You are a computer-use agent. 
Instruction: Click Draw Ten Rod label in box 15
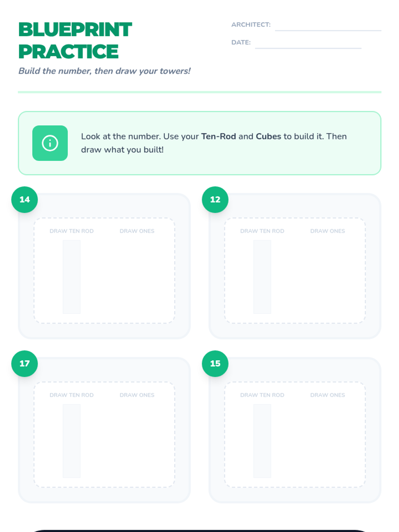click(x=262, y=395)
